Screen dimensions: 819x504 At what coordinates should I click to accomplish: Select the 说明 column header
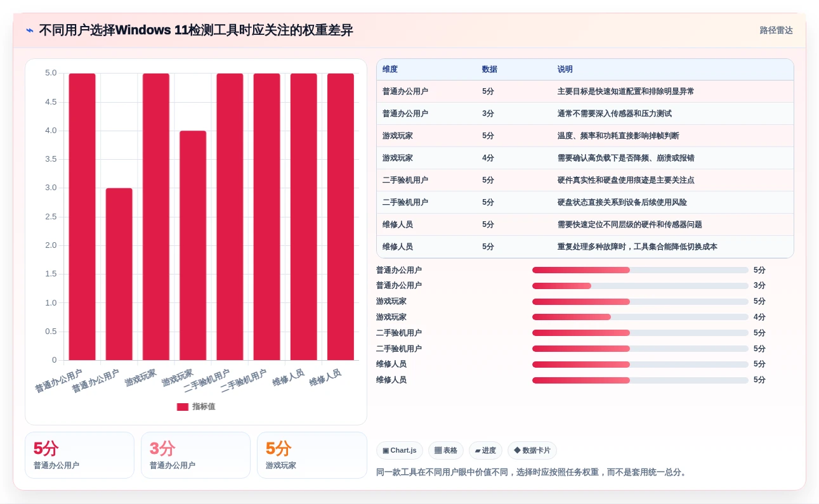click(x=565, y=70)
